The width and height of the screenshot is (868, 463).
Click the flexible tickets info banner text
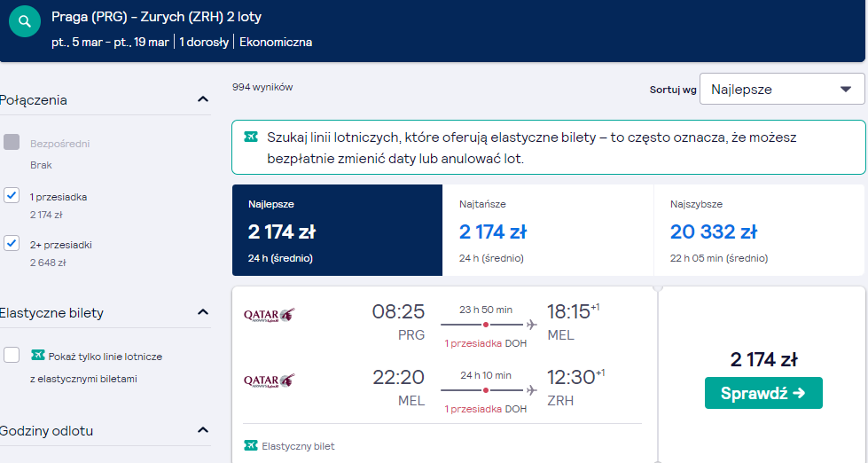point(531,147)
